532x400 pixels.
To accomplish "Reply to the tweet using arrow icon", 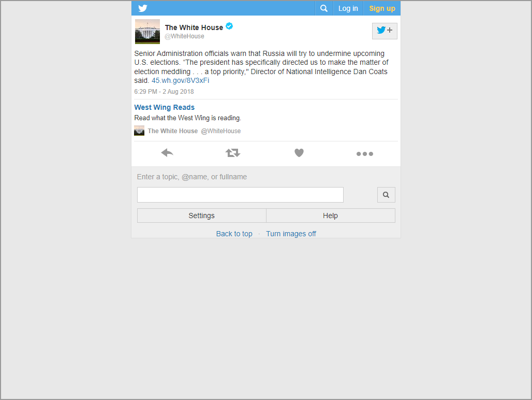I will click(167, 153).
